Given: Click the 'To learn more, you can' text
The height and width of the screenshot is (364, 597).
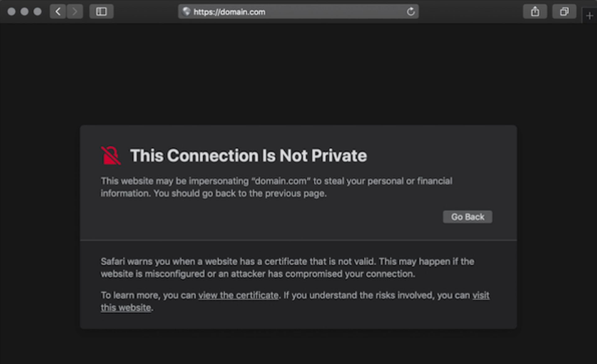Looking at the screenshot, I should [148, 295].
